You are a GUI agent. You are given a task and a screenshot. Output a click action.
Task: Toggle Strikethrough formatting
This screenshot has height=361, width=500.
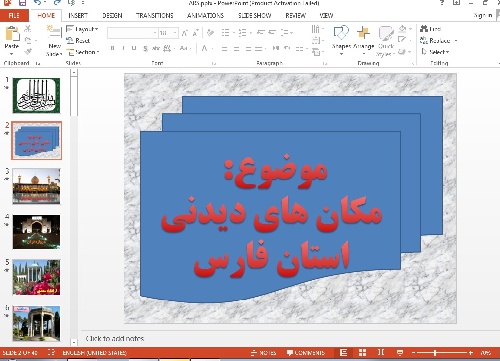pos(156,48)
